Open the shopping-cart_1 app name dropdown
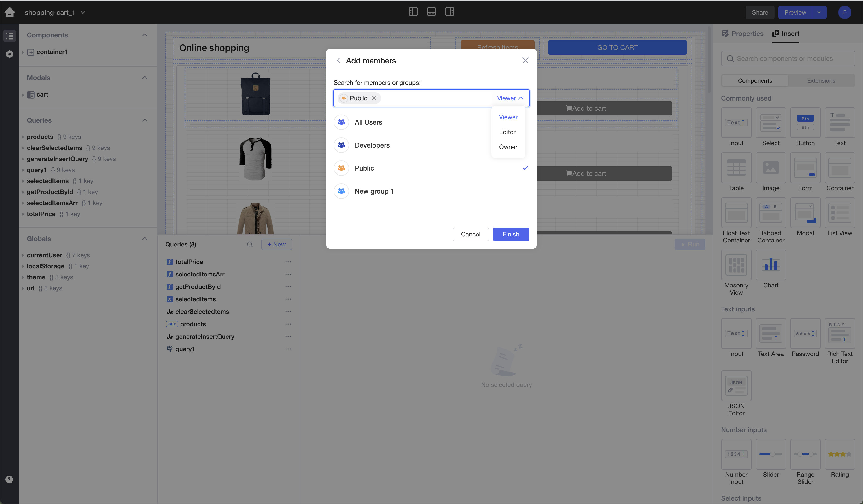 tap(83, 13)
